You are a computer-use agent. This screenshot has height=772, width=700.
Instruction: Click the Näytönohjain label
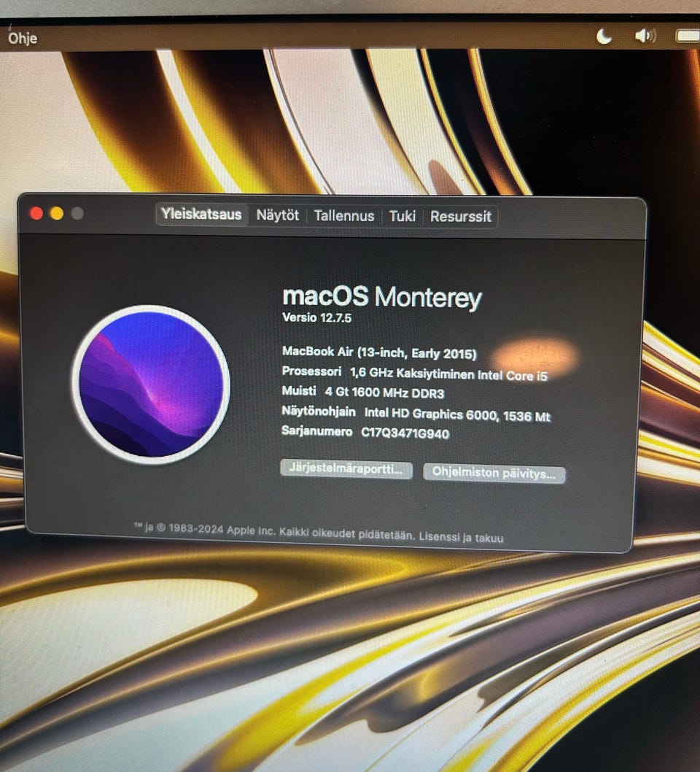point(318,411)
